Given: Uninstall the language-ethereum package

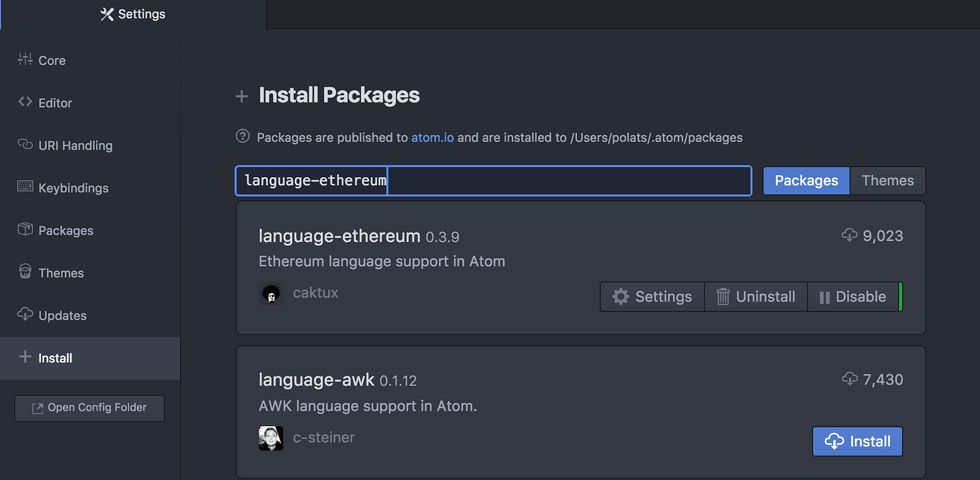Looking at the screenshot, I should coord(756,297).
